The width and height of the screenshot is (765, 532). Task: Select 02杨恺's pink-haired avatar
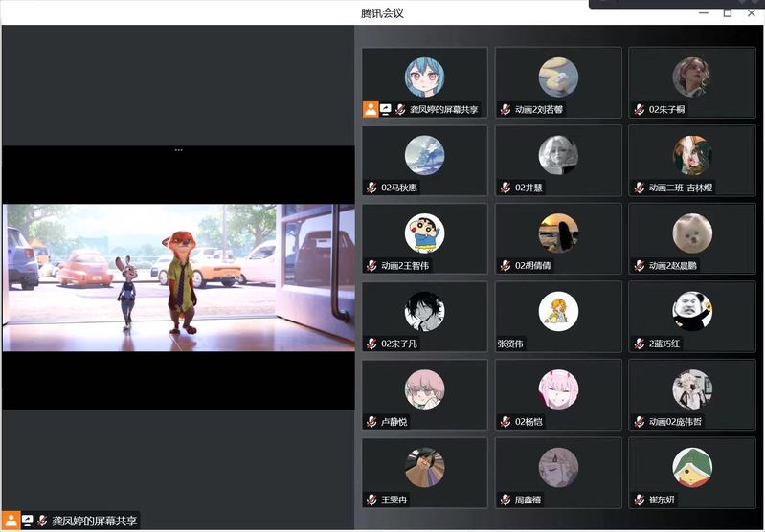(x=558, y=389)
